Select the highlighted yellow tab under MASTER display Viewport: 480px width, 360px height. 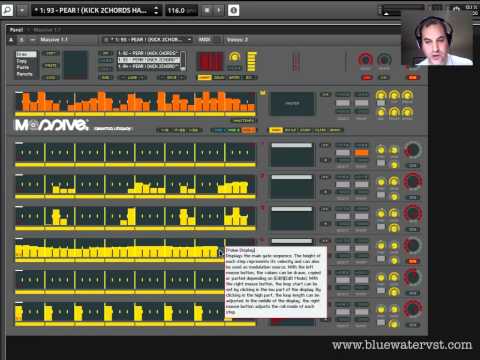(276, 130)
